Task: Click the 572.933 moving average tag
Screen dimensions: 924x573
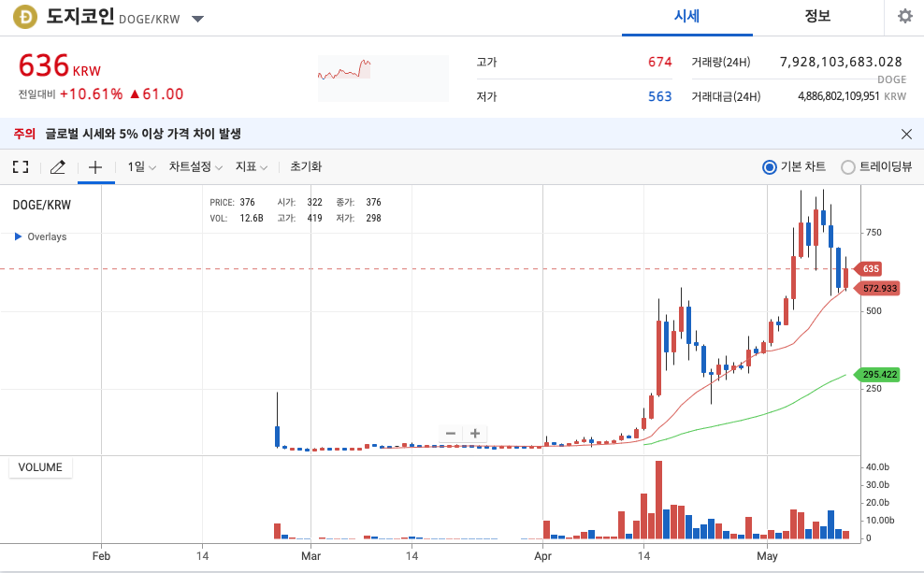Action: [877, 289]
